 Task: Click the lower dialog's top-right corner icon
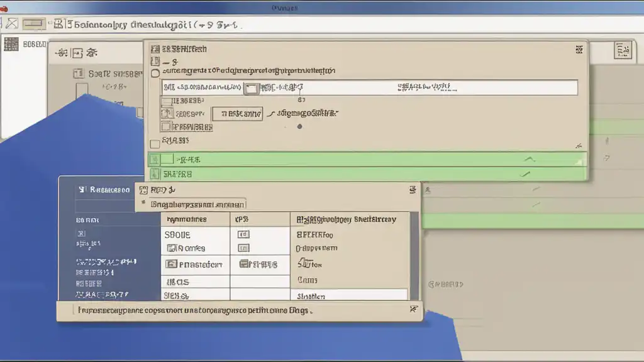[x=413, y=190]
